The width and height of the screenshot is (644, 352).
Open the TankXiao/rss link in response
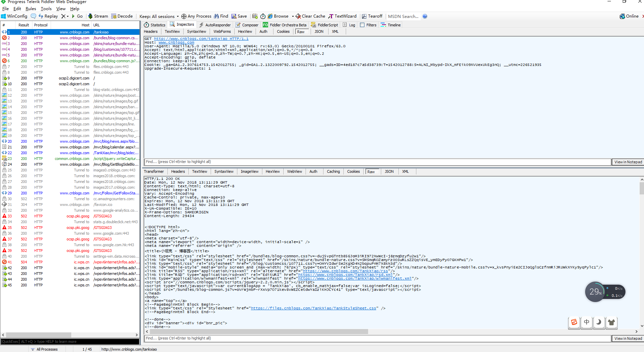click(x=345, y=271)
